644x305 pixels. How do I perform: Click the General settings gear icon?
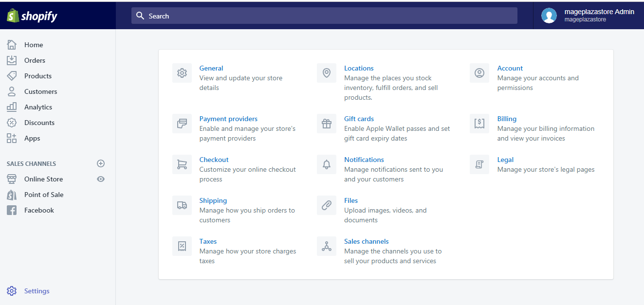coord(182,72)
